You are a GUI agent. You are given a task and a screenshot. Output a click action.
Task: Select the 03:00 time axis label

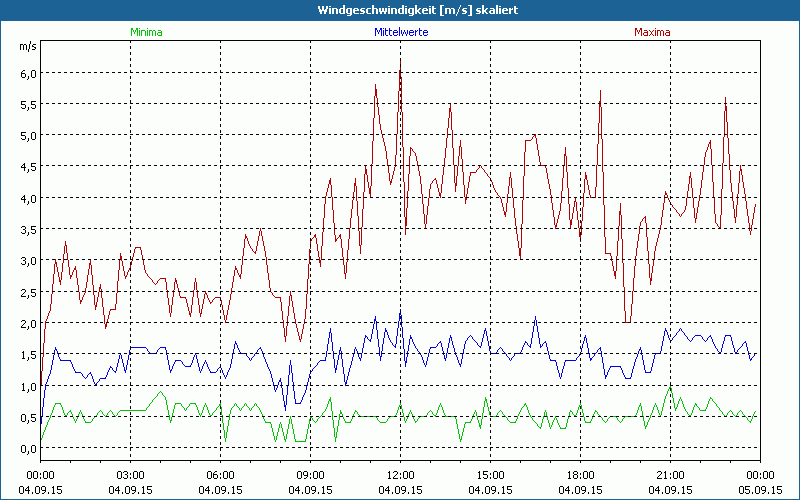click(x=130, y=475)
